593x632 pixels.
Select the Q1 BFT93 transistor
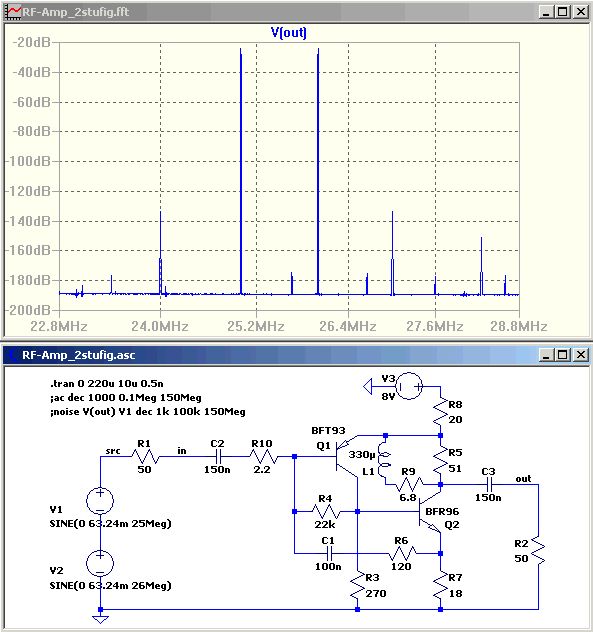point(345,456)
